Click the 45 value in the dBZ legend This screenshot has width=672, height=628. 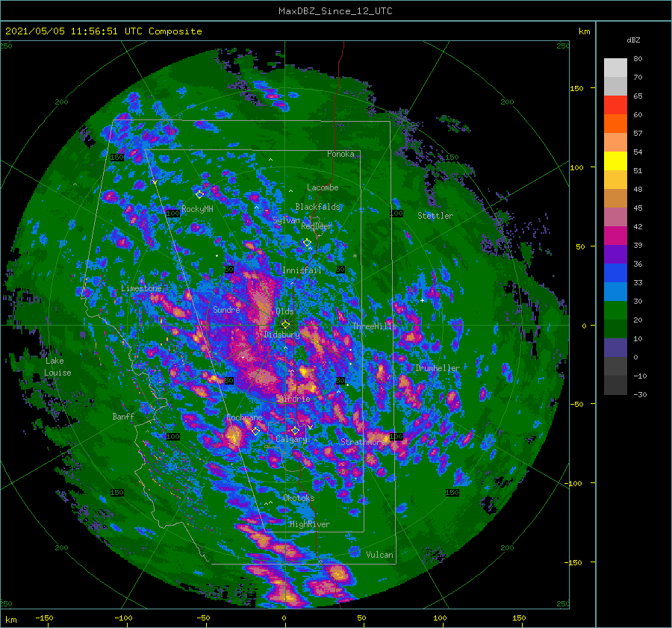pyautogui.click(x=638, y=208)
